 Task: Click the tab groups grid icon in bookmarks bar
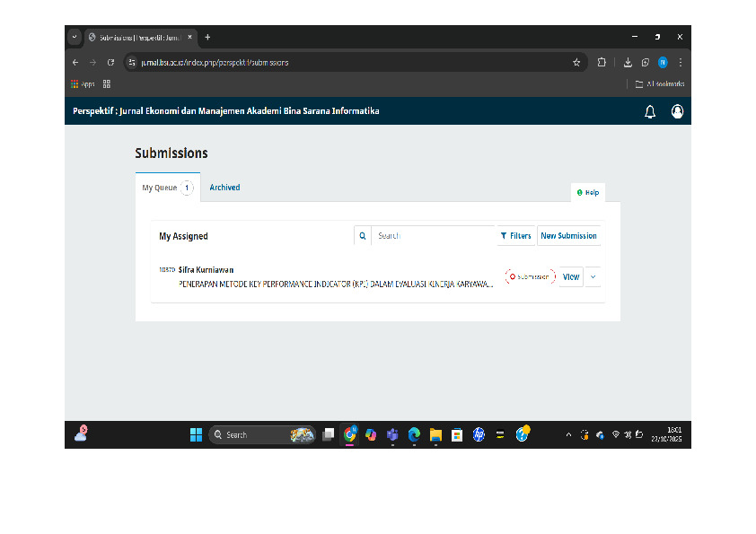pyautogui.click(x=107, y=83)
